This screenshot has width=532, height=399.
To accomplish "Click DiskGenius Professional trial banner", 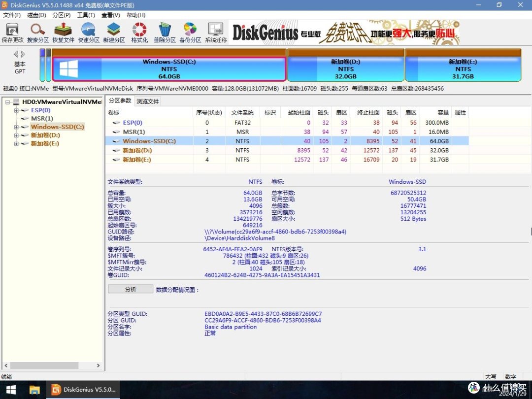I will tap(344, 33).
